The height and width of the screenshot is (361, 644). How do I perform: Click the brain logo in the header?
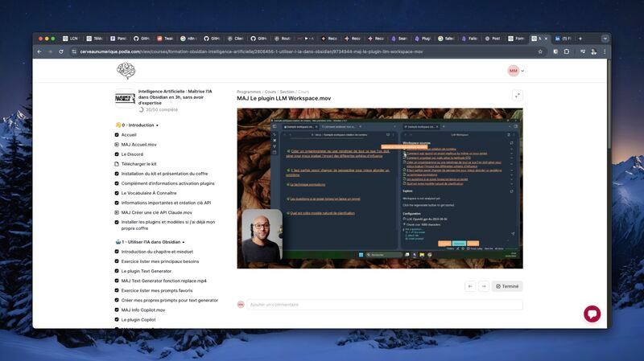click(x=126, y=71)
